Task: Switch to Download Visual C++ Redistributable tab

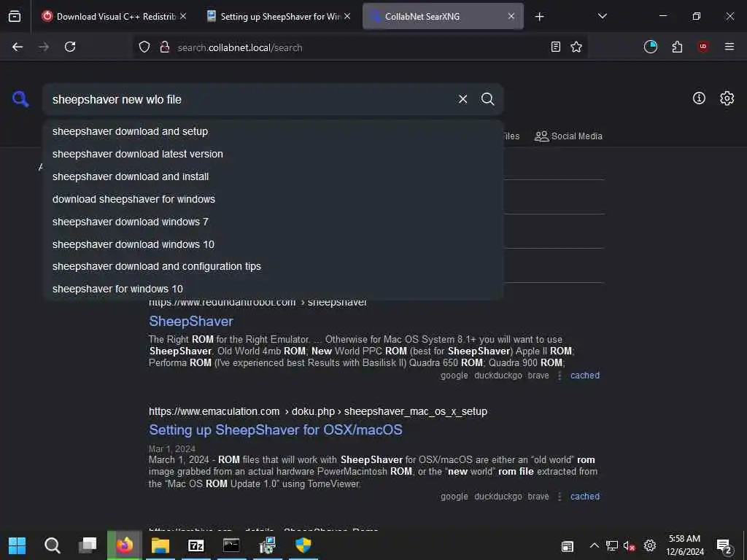Action: (x=111, y=16)
